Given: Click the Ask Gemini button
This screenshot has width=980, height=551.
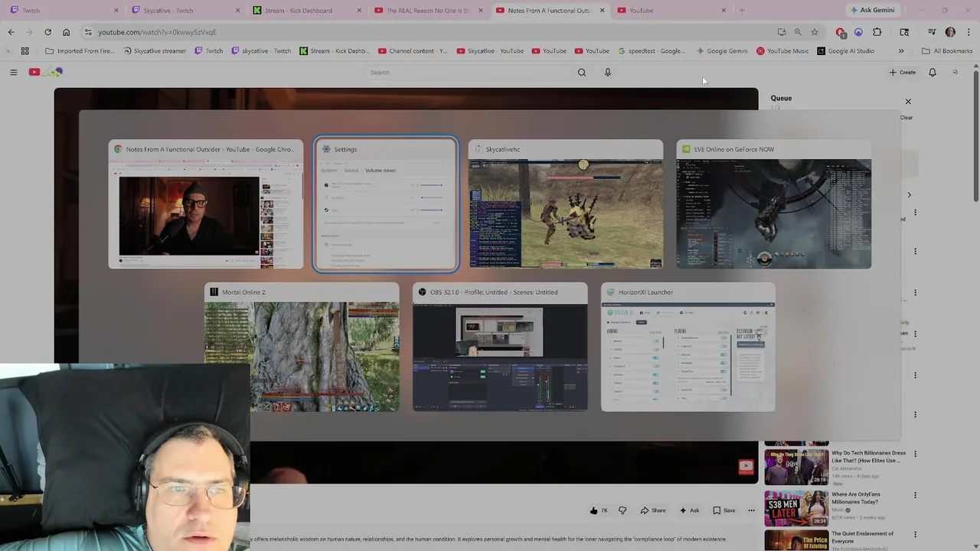Looking at the screenshot, I should (x=872, y=11).
